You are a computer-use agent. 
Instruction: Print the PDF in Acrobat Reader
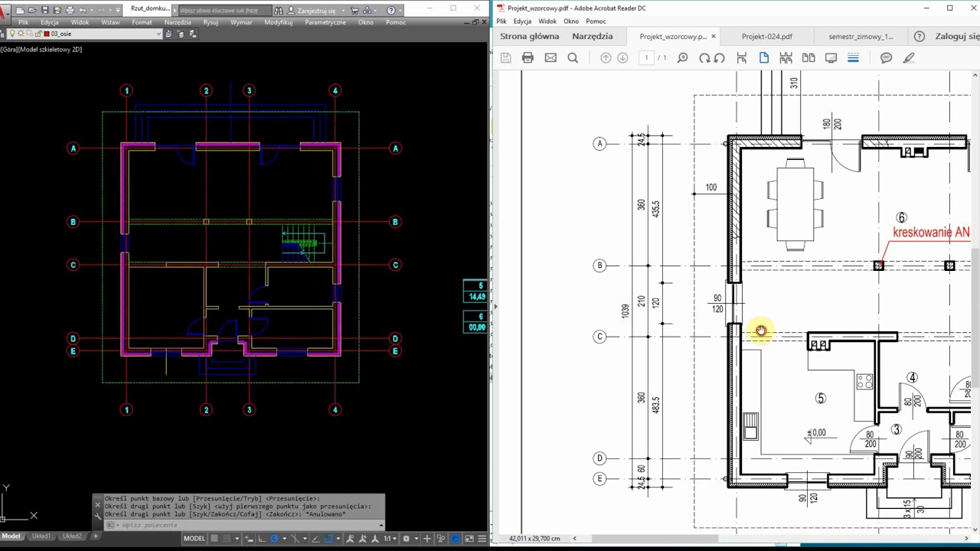click(528, 58)
